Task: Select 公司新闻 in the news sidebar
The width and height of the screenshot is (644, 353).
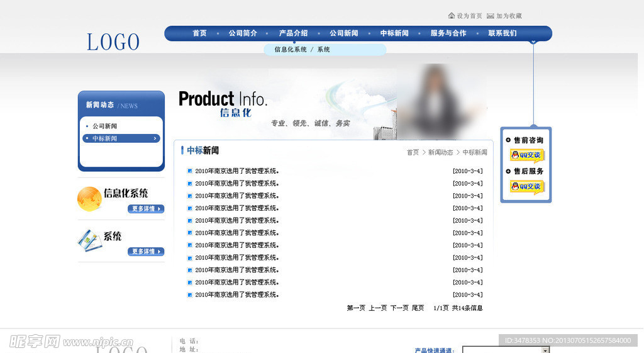Action: 105,126
